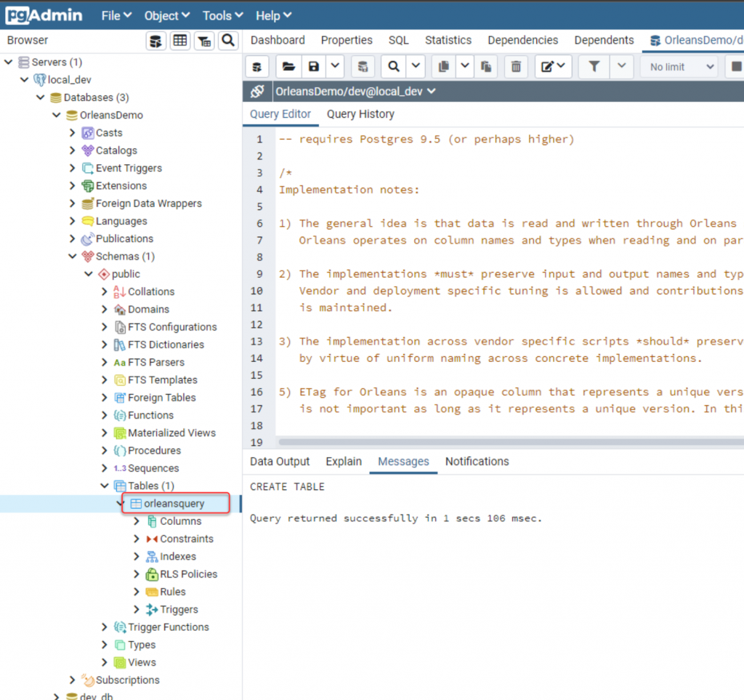Click the query editor horizontal scrollbar

click(x=511, y=442)
